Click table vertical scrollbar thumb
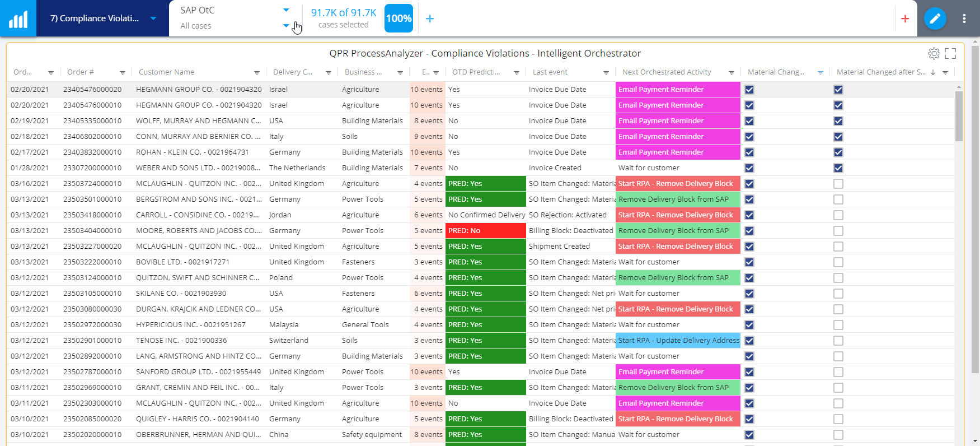 point(959,116)
